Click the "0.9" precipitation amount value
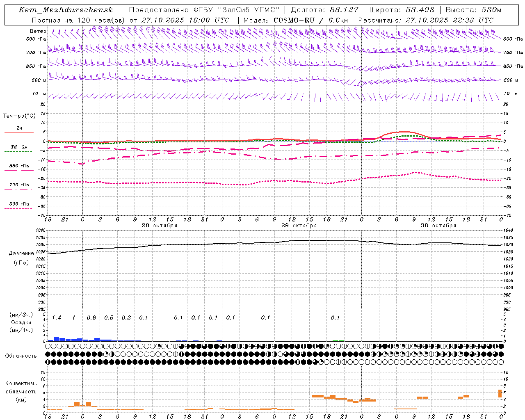The image size is (525, 420). pyautogui.click(x=91, y=317)
